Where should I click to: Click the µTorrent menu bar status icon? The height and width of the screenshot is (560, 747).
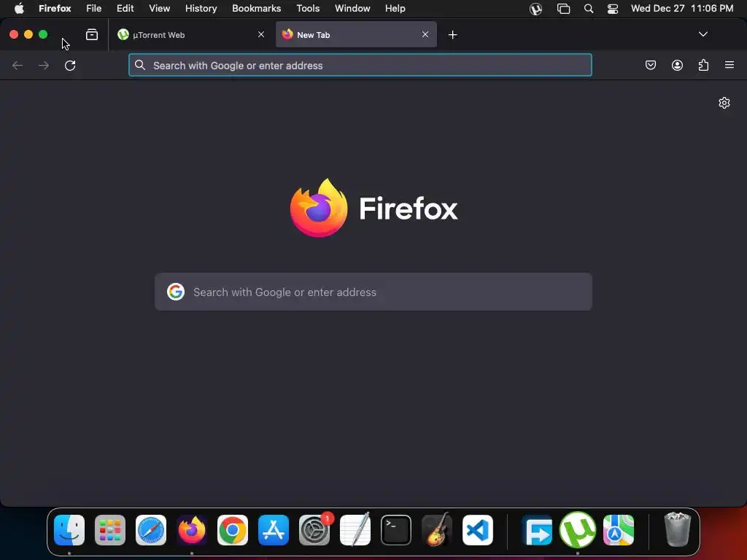click(535, 9)
